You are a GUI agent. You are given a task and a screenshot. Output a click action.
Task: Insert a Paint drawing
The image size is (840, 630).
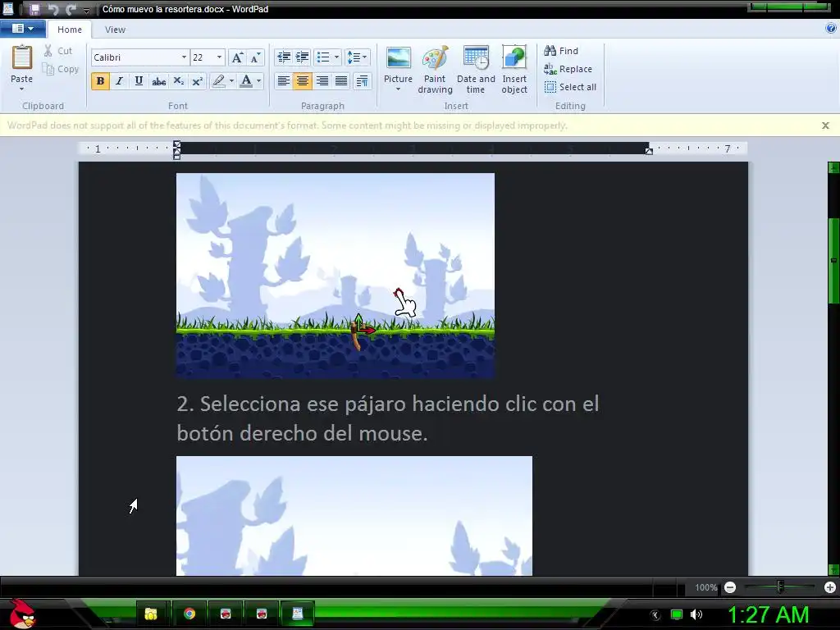(435, 70)
